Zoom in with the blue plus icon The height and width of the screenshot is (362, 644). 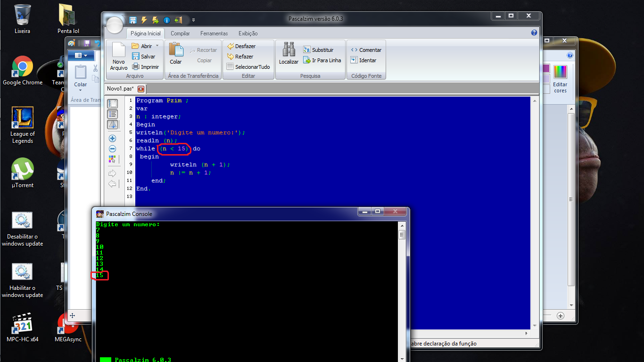coord(112,139)
